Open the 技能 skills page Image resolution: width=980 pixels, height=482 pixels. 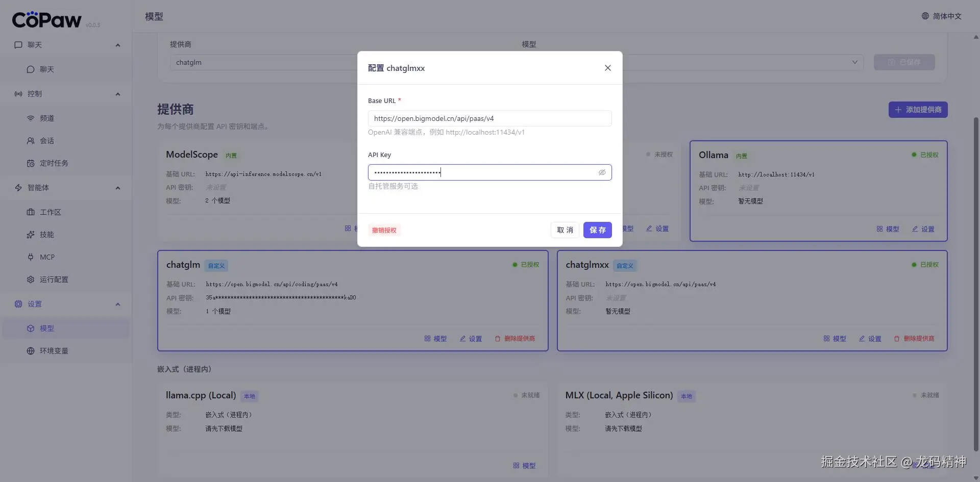point(66,235)
